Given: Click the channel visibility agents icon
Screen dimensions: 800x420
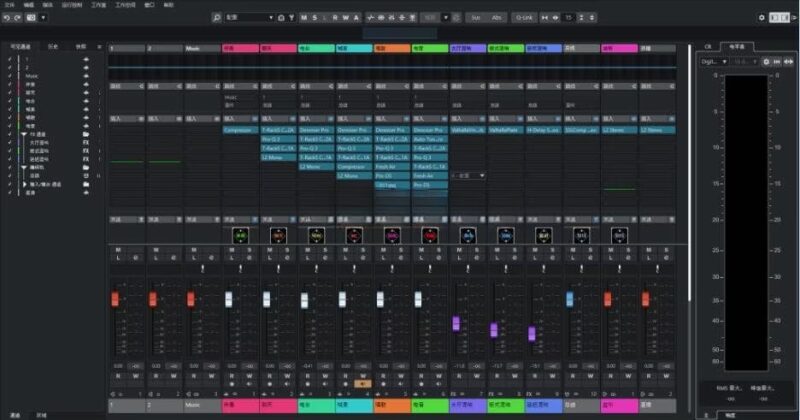Looking at the screenshot, I should (281, 17).
